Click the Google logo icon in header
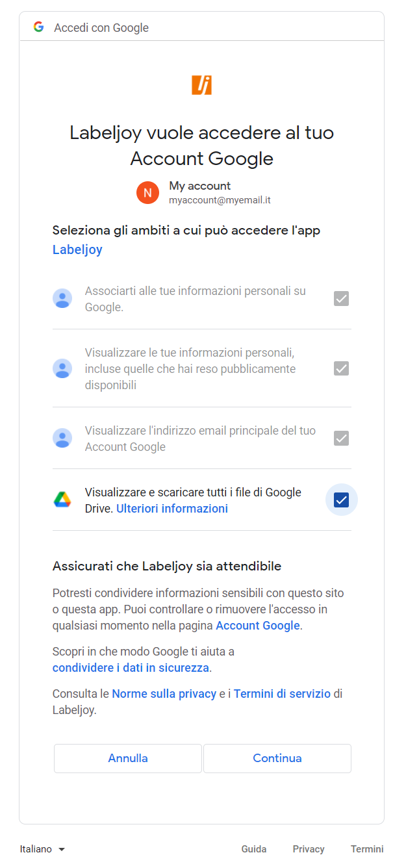This screenshot has height=868, width=406. point(39,27)
